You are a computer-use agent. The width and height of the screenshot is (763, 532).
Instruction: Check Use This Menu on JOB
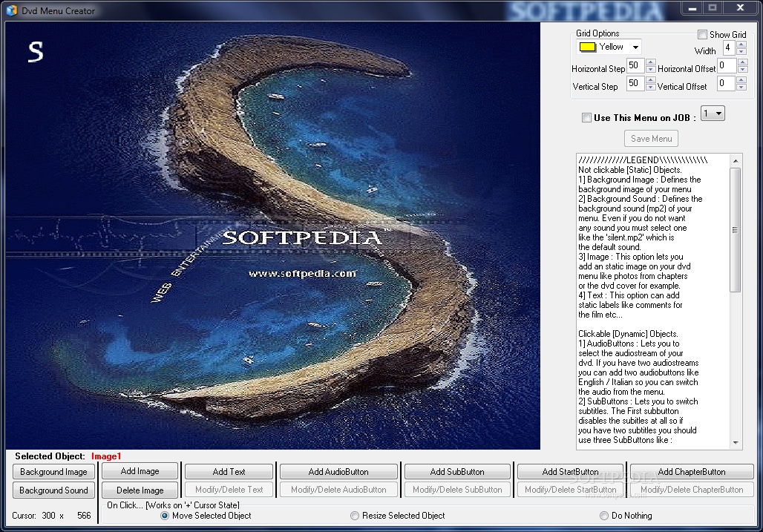587,118
